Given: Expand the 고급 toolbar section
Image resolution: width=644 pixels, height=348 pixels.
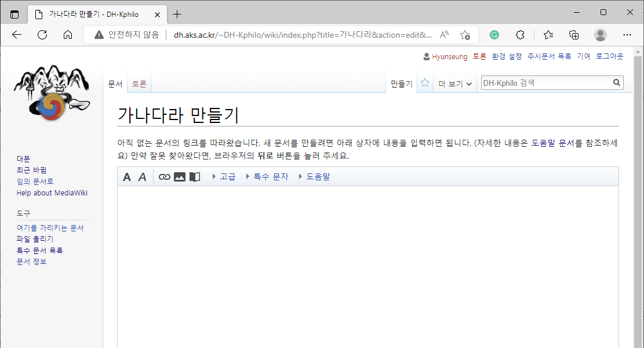Looking at the screenshot, I should [227, 177].
